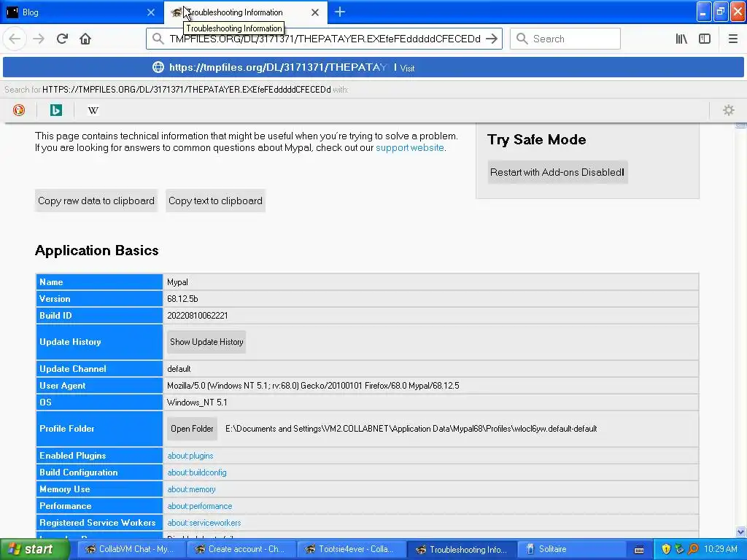Screen dimensions: 747x560
Task: Click the Application Basics heading
Action: point(97,250)
